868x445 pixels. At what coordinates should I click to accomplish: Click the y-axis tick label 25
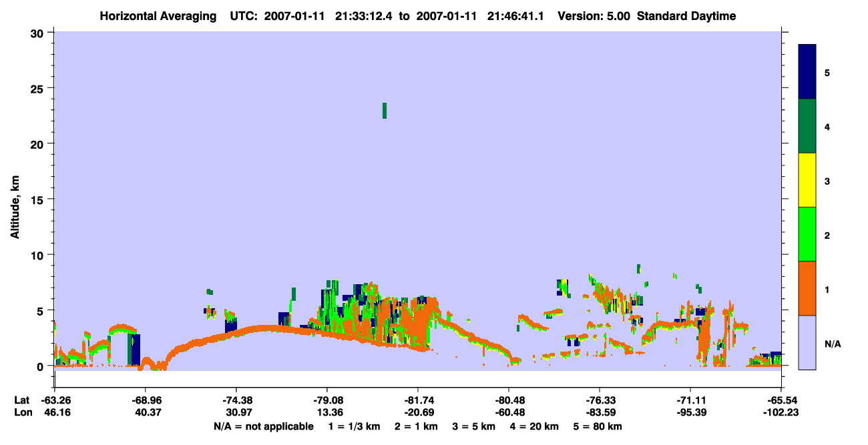coord(39,88)
